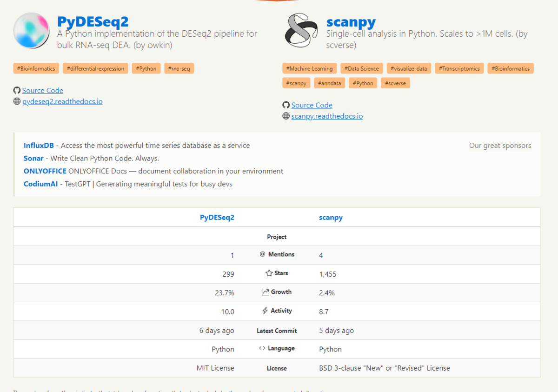Click the GitHub icon beside scanpy Source Code
The image size is (558, 392).
286,105
